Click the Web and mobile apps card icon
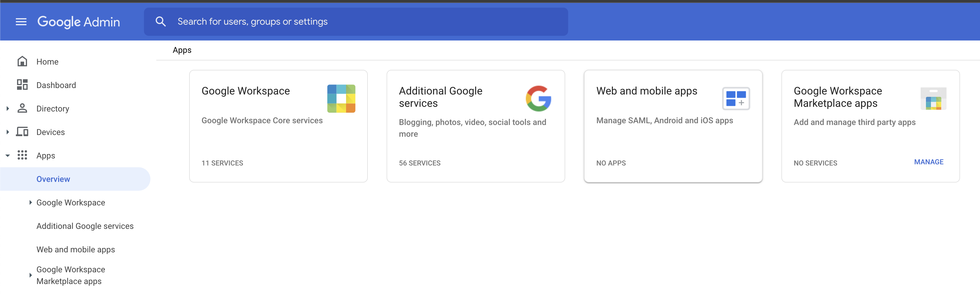This screenshot has height=294, width=980. (736, 98)
